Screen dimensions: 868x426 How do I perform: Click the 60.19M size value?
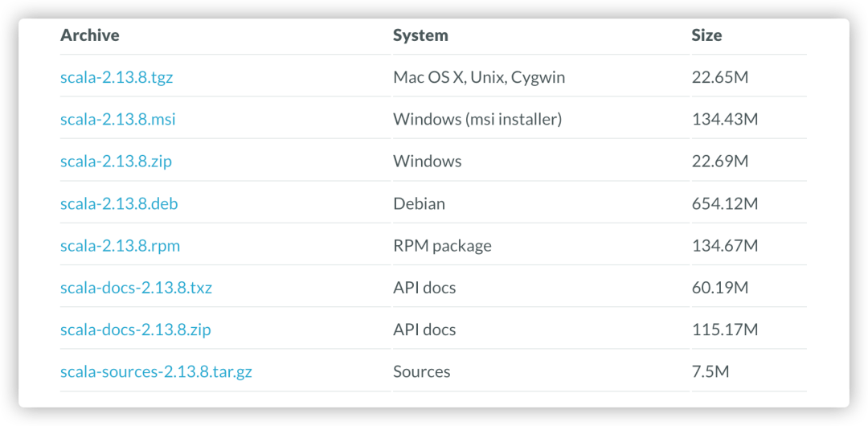(x=720, y=288)
